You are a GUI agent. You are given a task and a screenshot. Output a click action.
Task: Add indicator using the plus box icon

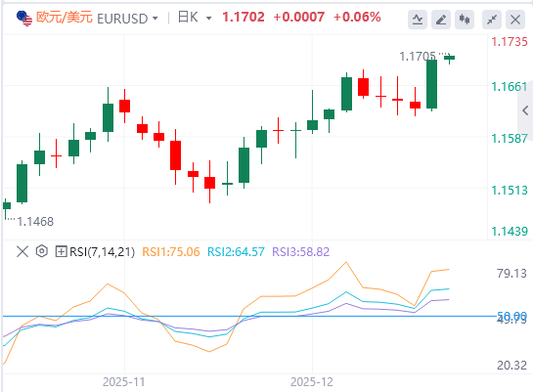pyautogui.click(x=61, y=251)
